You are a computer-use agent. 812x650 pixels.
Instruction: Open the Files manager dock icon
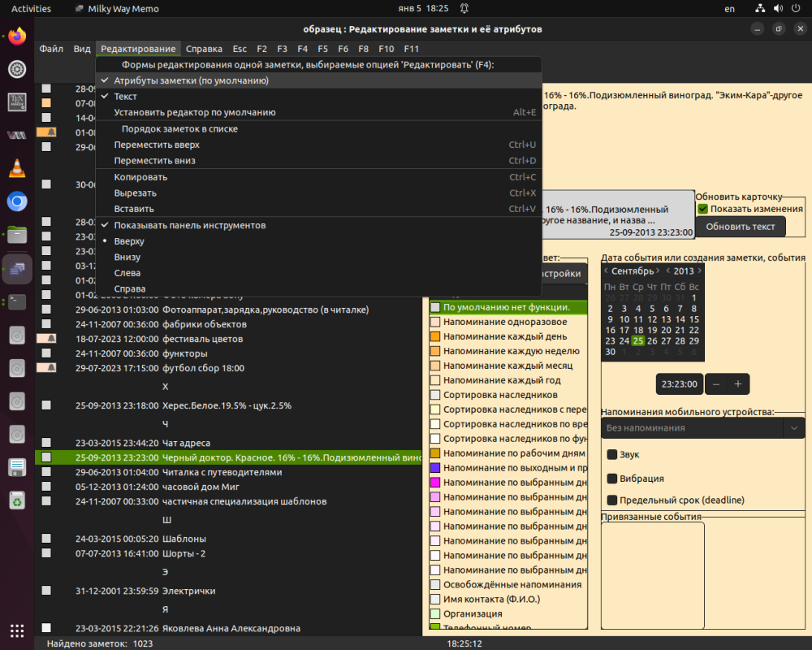[17, 235]
